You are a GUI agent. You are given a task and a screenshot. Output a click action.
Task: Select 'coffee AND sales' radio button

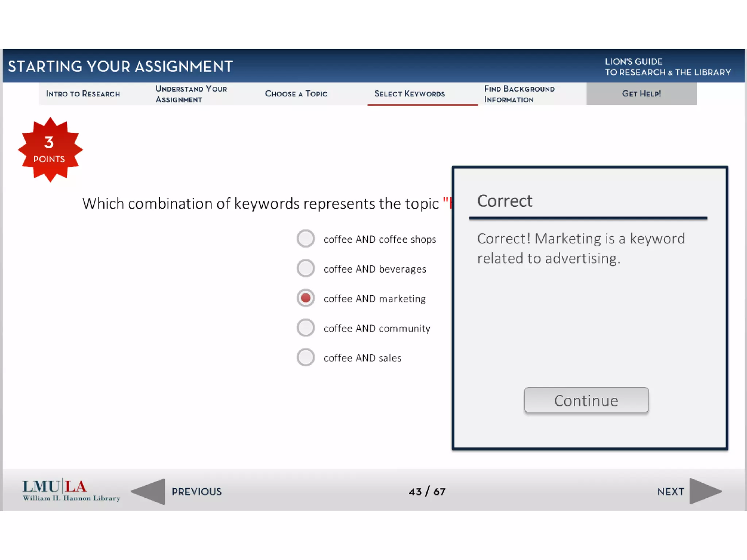pos(306,357)
